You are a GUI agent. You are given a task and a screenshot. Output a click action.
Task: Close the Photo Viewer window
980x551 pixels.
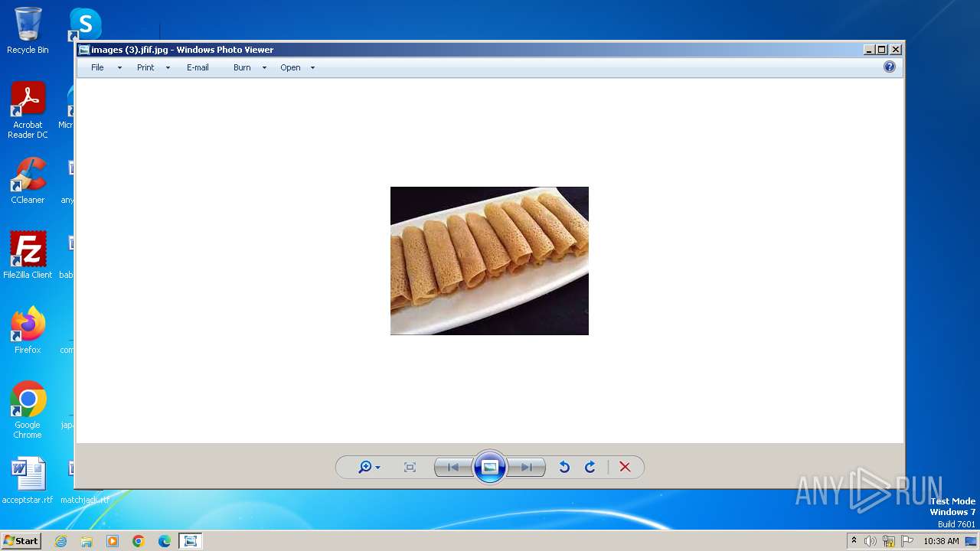click(895, 50)
